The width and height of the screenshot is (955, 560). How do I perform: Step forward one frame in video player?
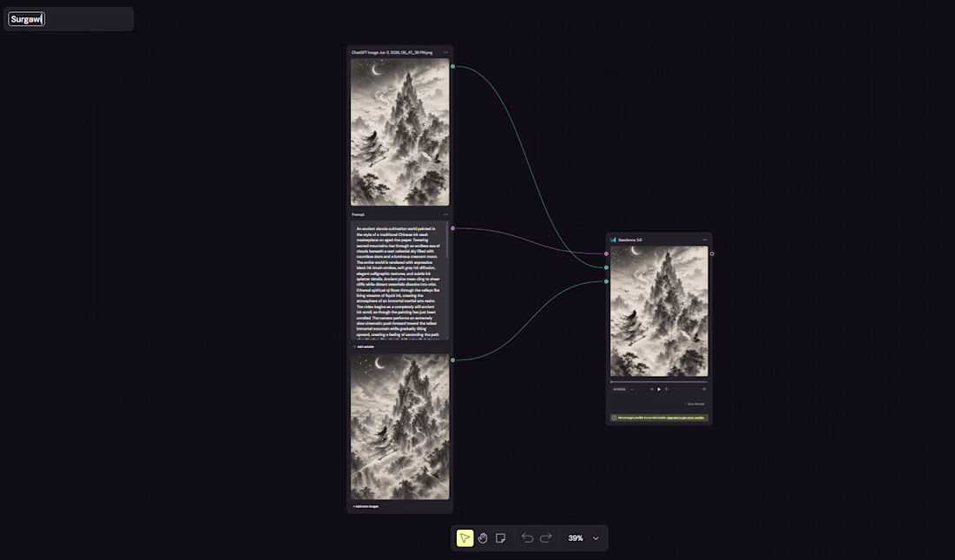666,389
